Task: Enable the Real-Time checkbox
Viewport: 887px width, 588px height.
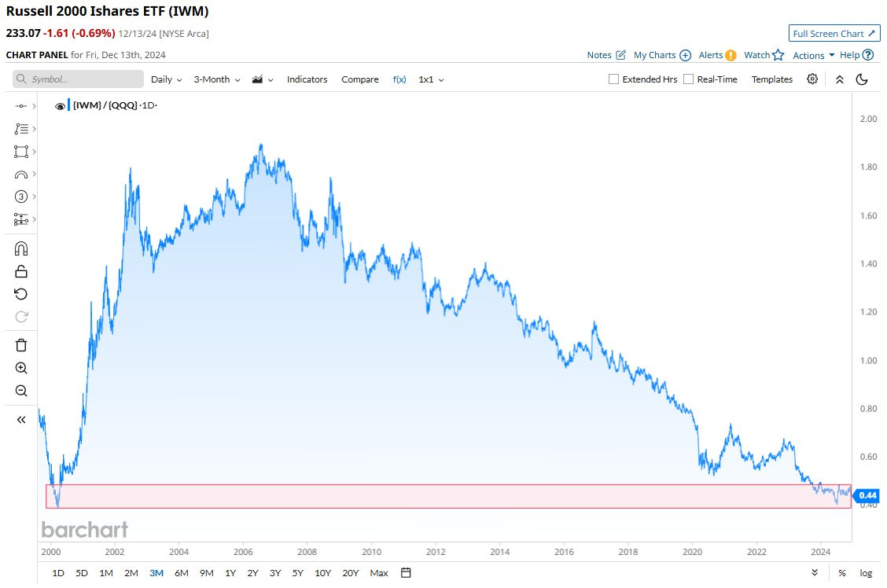Action: click(688, 79)
